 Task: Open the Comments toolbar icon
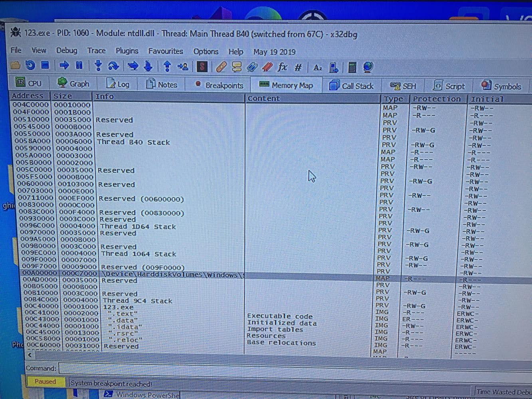[x=237, y=67]
